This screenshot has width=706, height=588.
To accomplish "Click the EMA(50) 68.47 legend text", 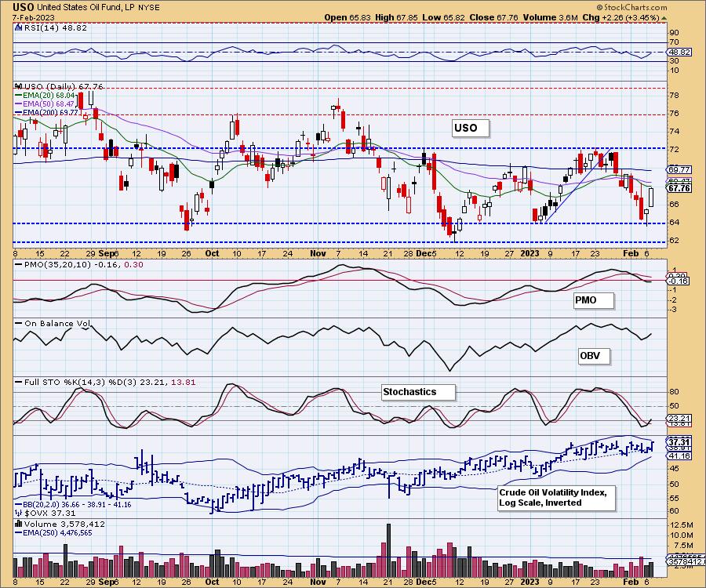I will [x=49, y=104].
